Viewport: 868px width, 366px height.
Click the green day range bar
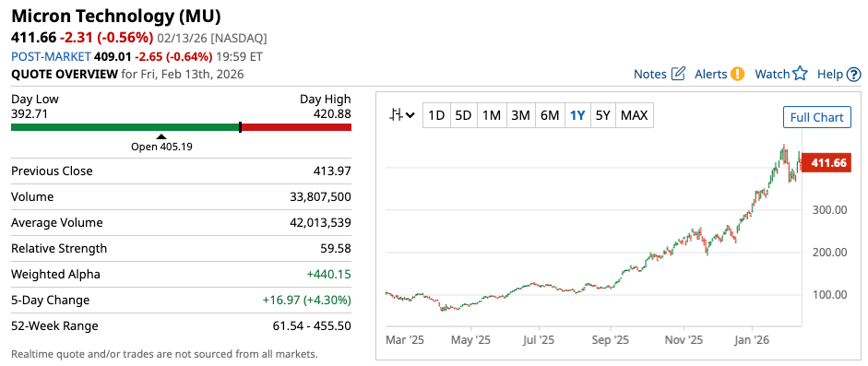[x=125, y=127]
